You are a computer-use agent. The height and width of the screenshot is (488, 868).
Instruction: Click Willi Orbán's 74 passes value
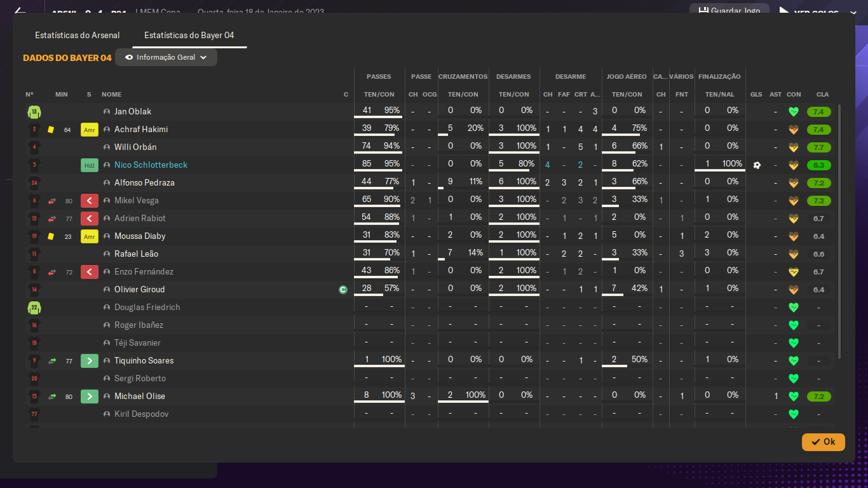[x=367, y=146]
